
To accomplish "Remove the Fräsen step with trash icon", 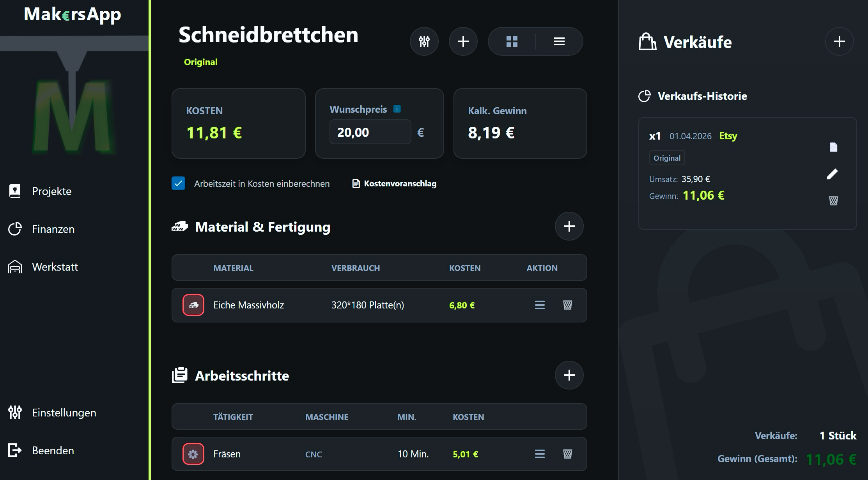I will (568, 454).
